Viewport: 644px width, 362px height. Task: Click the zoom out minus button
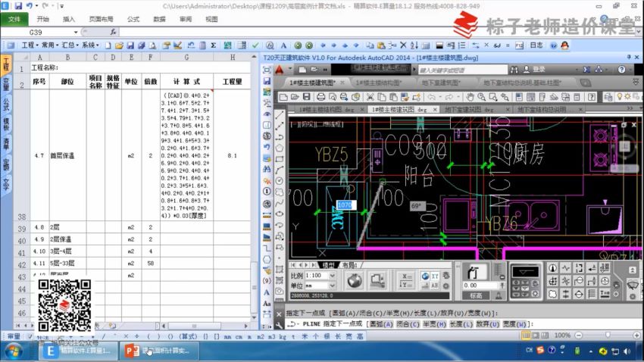coord(578,335)
